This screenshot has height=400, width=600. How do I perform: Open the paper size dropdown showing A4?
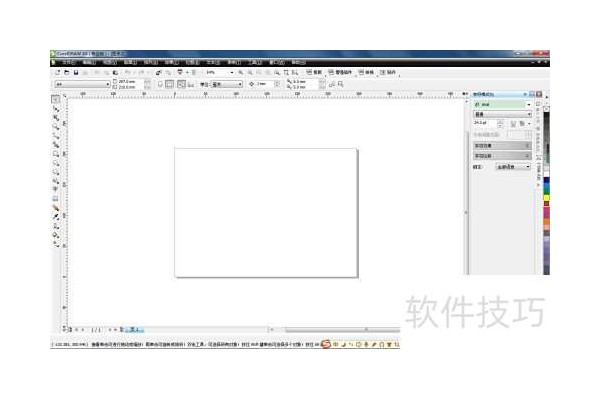(x=82, y=84)
